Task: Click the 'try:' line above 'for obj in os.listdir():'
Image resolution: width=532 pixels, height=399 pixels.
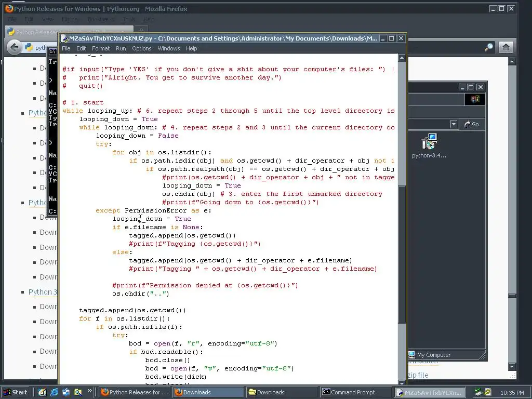Action: 104,144
